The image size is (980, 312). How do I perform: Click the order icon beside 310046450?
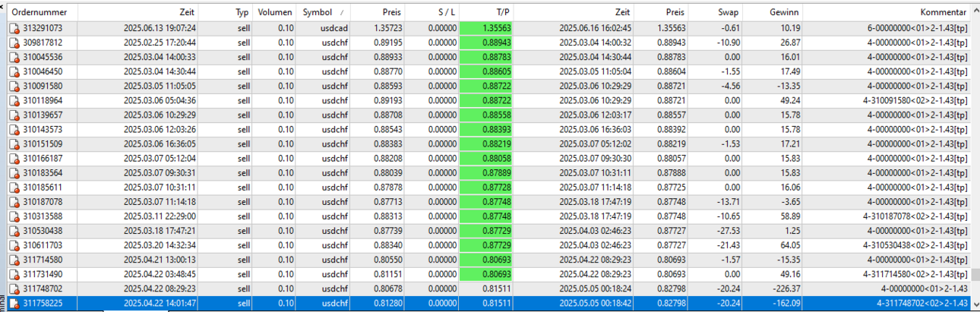[x=14, y=71]
